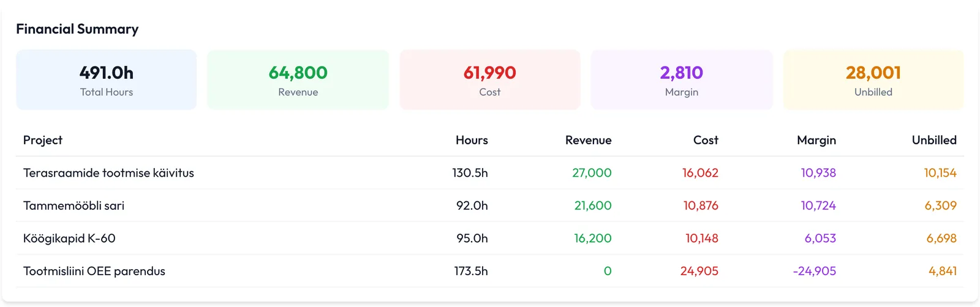Click the Margin column header
Image resolution: width=980 pixels, height=307 pixels.
pyautogui.click(x=816, y=140)
